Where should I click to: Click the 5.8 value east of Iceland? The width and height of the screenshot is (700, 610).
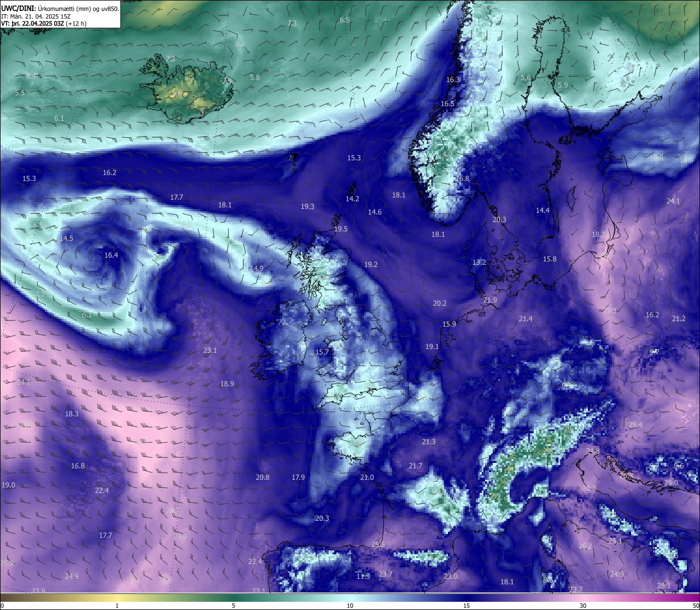click(255, 77)
